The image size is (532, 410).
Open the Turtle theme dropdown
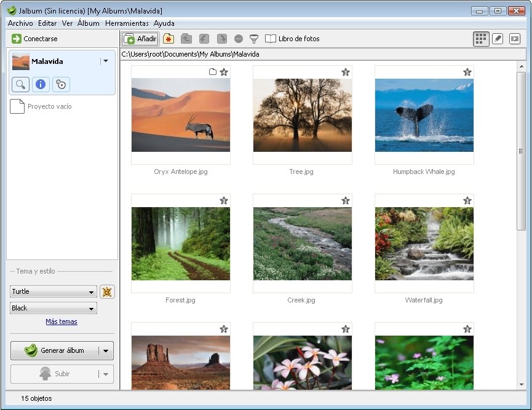tap(54, 291)
